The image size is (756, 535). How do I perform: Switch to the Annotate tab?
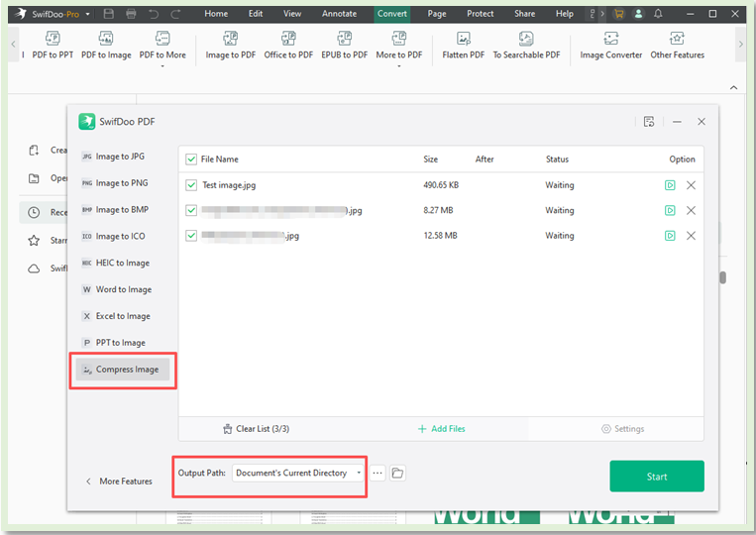340,14
